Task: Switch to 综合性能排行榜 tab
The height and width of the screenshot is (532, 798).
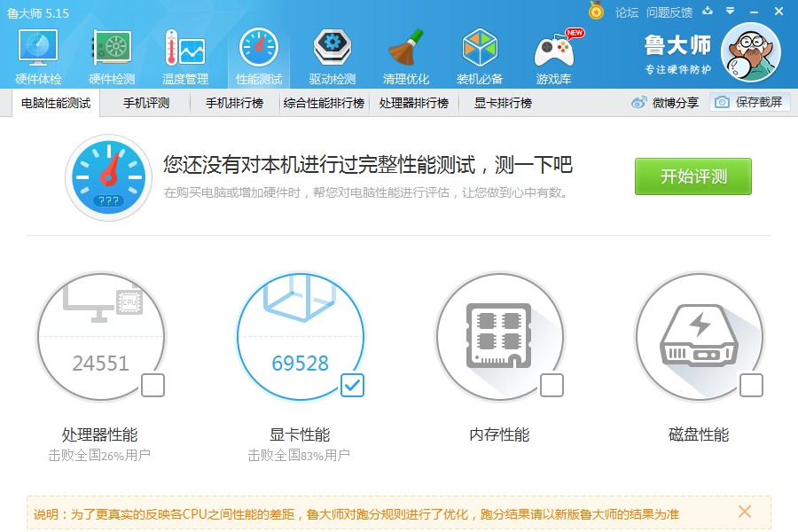Action: (x=324, y=104)
